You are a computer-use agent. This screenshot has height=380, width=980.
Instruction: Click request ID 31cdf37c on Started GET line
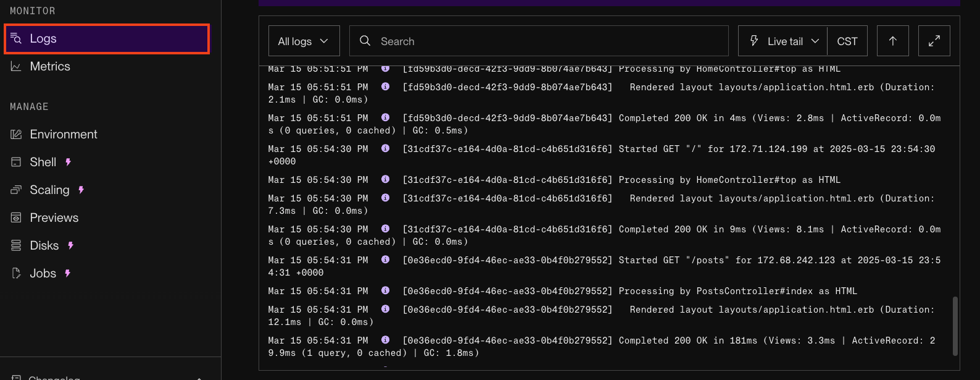pos(507,149)
